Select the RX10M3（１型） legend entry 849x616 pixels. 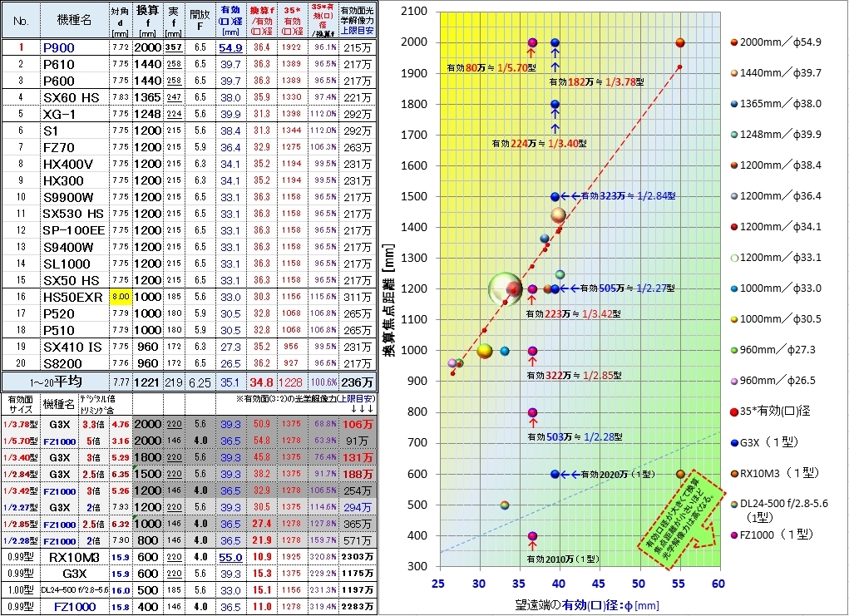[774, 474]
